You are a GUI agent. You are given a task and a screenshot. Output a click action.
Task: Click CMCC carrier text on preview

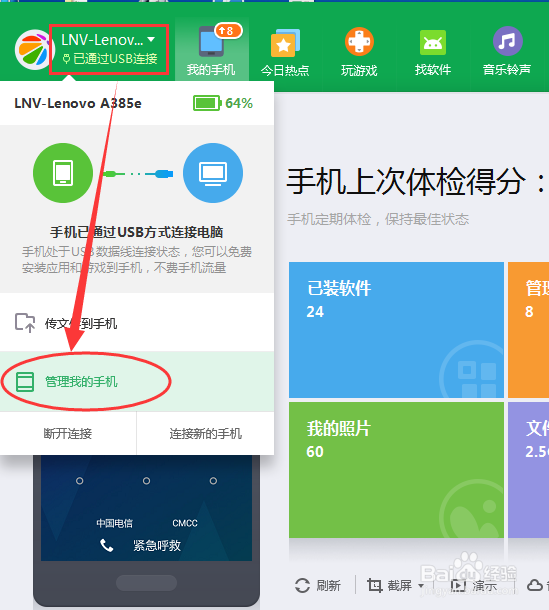pyautogui.click(x=185, y=523)
